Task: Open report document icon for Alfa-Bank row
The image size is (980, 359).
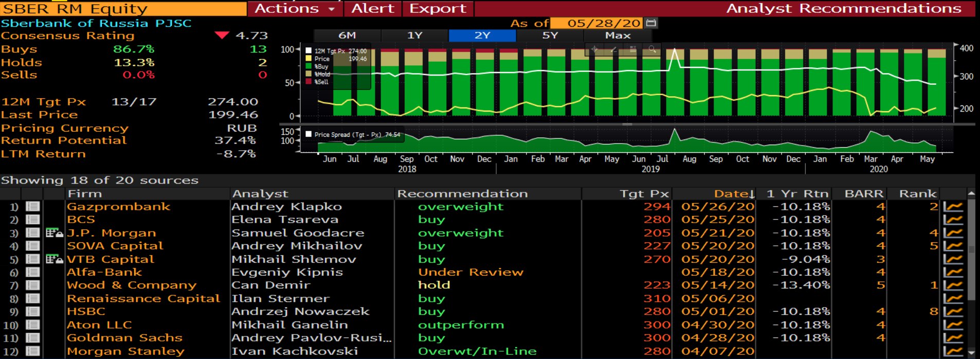Action: [33, 272]
